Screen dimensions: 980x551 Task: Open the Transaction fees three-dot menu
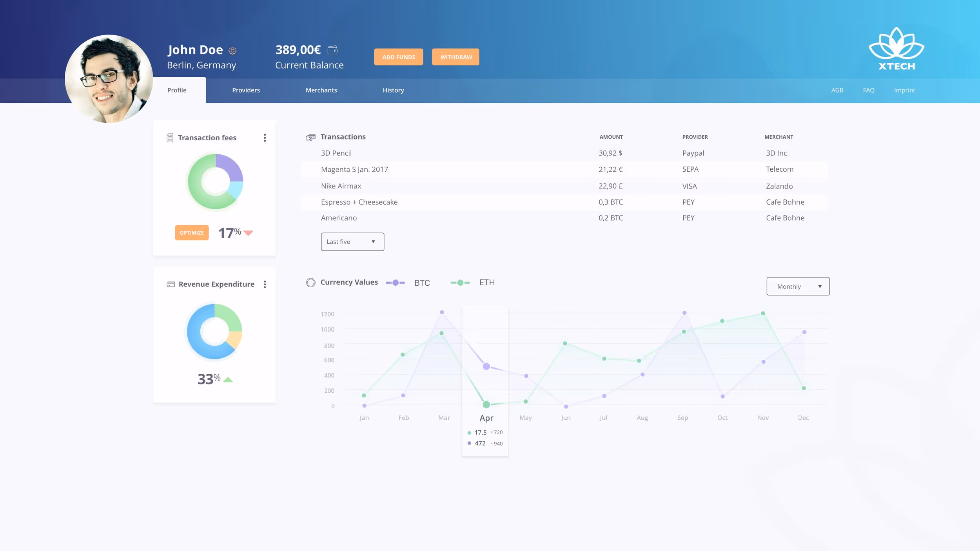click(x=265, y=138)
